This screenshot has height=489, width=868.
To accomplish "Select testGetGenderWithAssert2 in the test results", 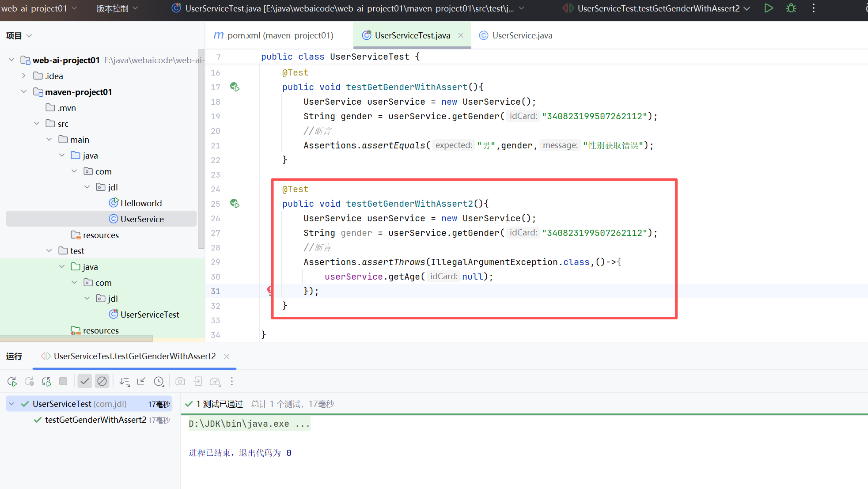I will click(95, 420).
